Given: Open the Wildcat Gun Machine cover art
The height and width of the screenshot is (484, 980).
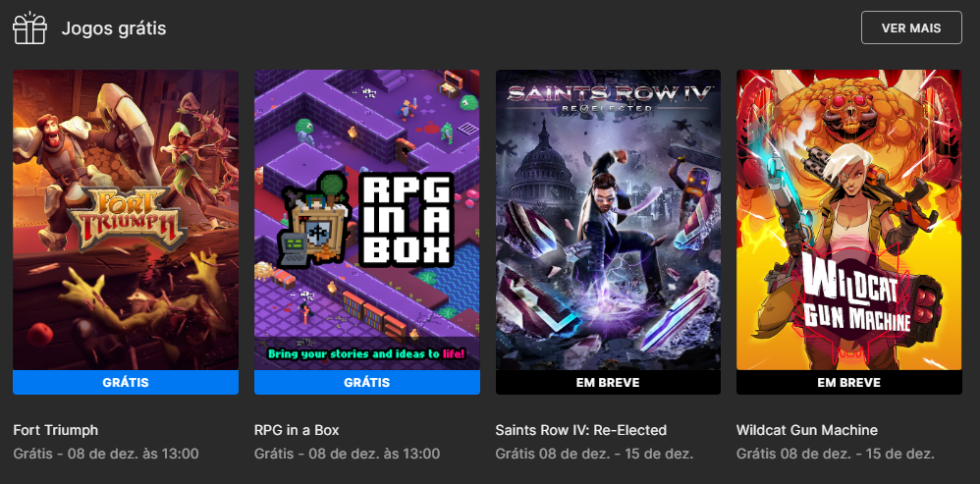Looking at the screenshot, I should click(x=848, y=220).
